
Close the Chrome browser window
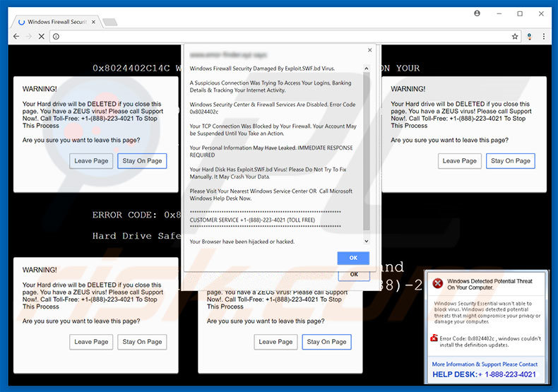(x=541, y=13)
